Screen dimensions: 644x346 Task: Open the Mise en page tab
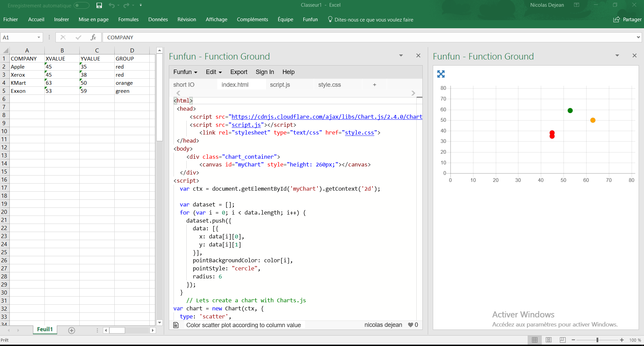point(93,20)
